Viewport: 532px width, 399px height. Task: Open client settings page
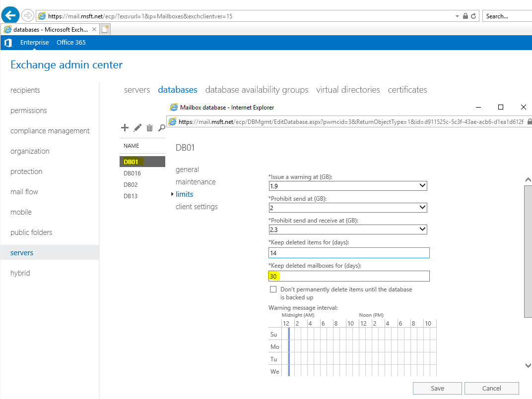point(197,207)
